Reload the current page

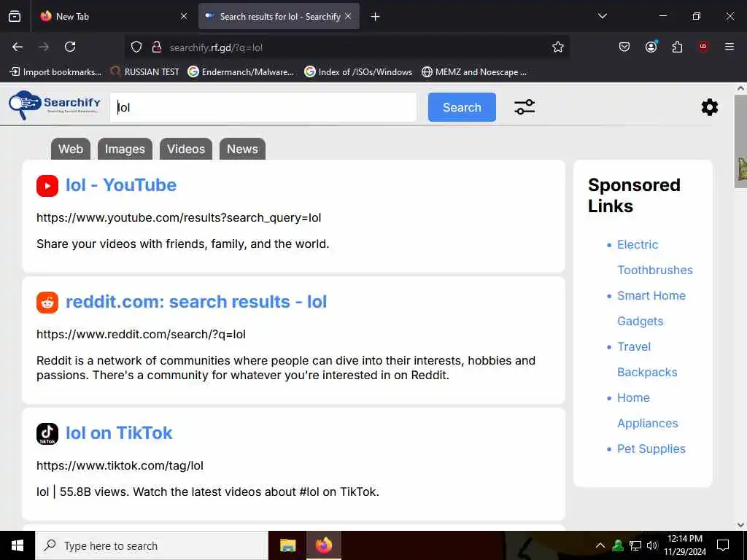point(70,47)
